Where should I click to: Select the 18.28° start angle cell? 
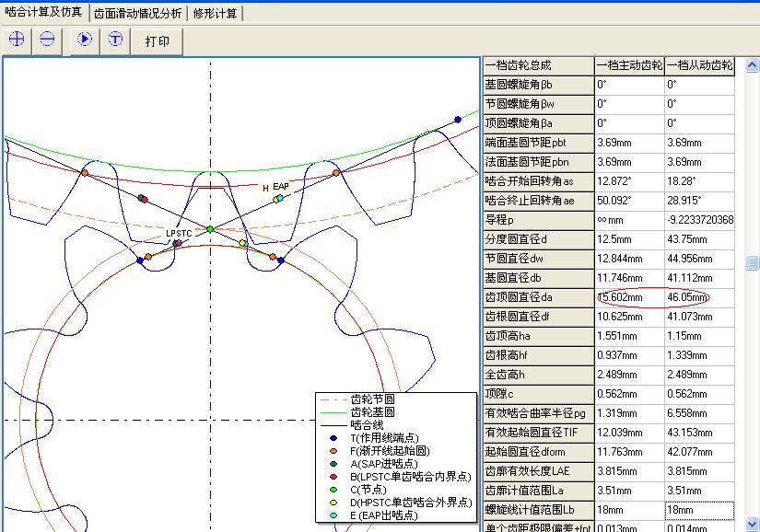pos(699,181)
